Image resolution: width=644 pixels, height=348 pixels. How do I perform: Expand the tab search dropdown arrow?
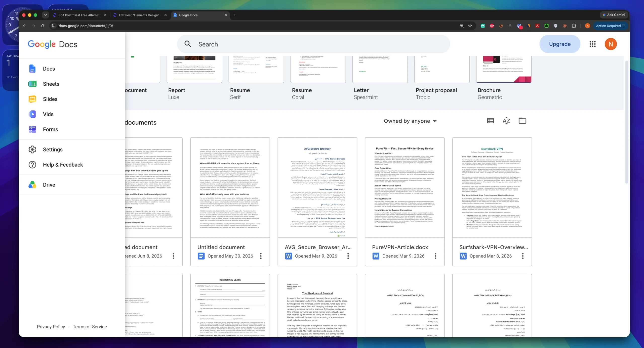(x=45, y=15)
